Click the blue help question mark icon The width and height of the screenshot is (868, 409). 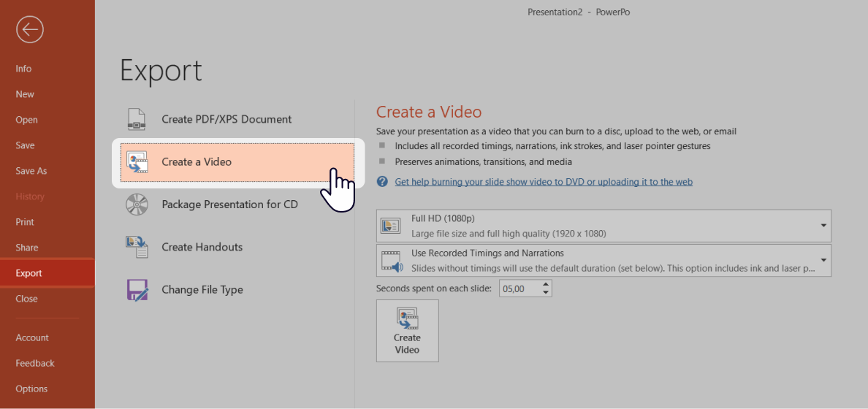382,182
